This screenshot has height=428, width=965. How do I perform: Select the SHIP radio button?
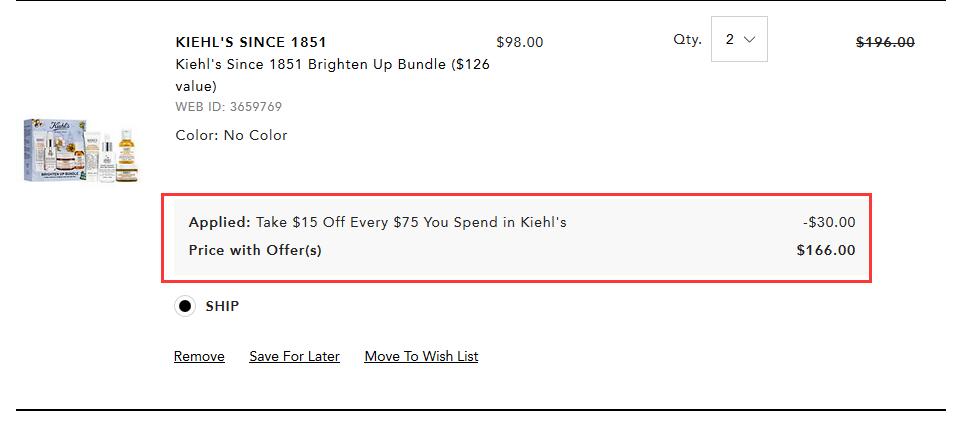[185, 306]
